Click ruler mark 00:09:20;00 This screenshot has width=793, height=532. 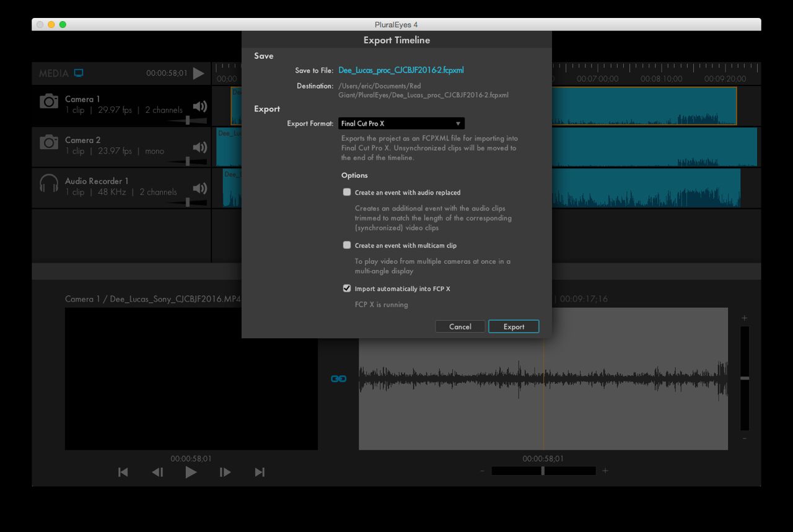tap(725, 79)
